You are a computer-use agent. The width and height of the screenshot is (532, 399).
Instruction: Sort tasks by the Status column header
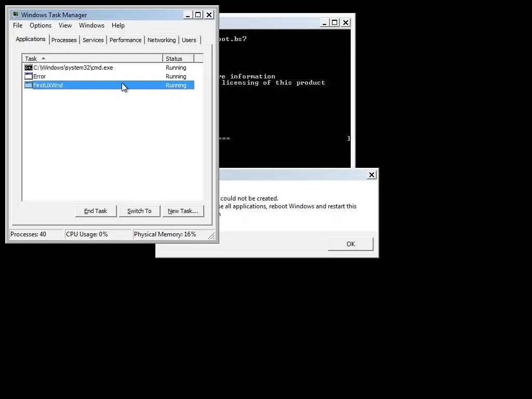pos(178,59)
